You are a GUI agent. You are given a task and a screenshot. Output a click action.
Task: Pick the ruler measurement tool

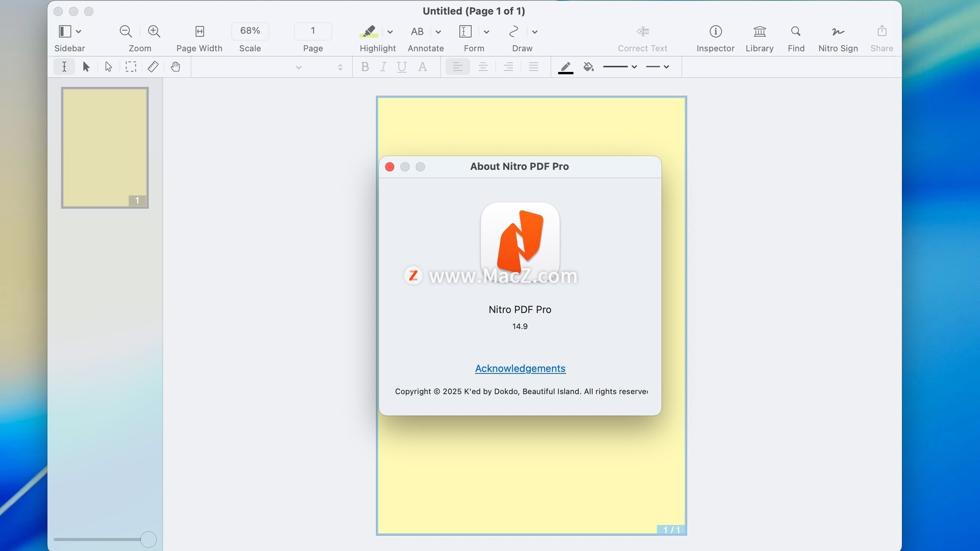[153, 67]
